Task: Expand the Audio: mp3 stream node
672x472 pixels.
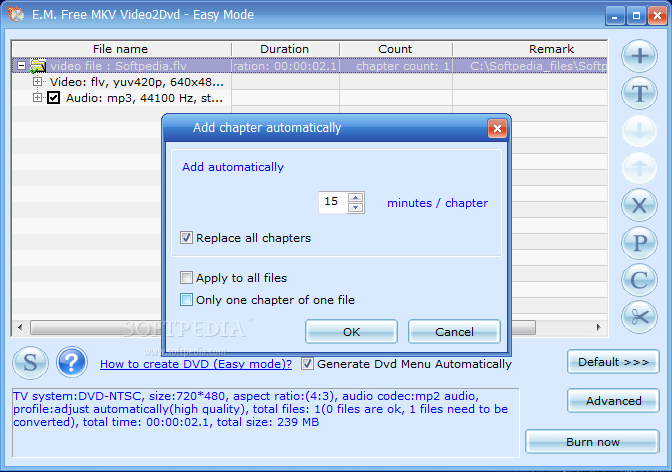Action: point(37,98)
